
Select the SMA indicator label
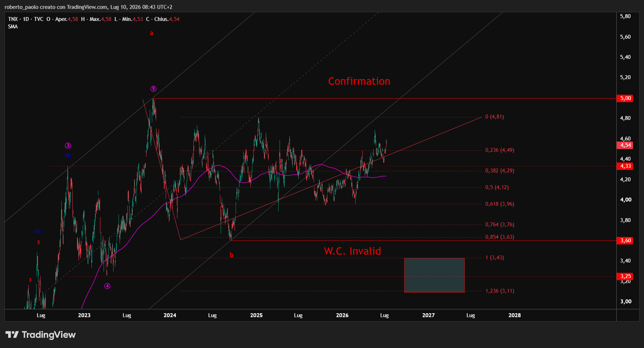13,27
